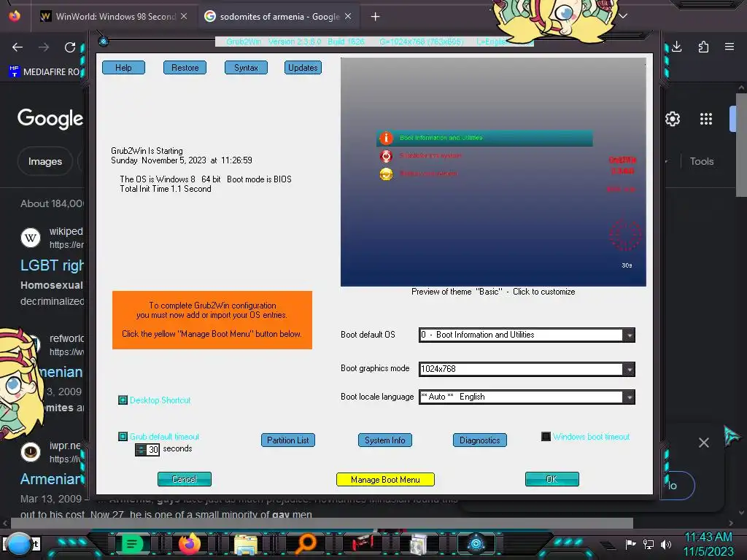The image size is (747, 560).
Task: Click the Help button in Grub2Win
Action: [x=123, y=68]
